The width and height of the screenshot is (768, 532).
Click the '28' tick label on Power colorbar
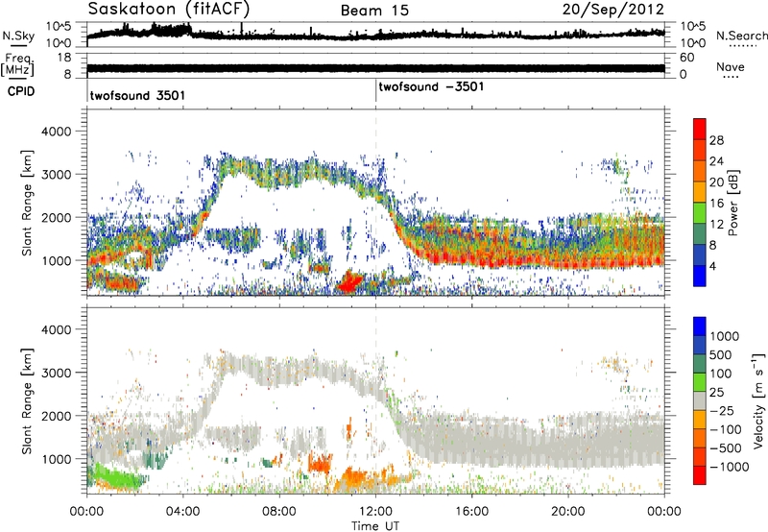716,140
